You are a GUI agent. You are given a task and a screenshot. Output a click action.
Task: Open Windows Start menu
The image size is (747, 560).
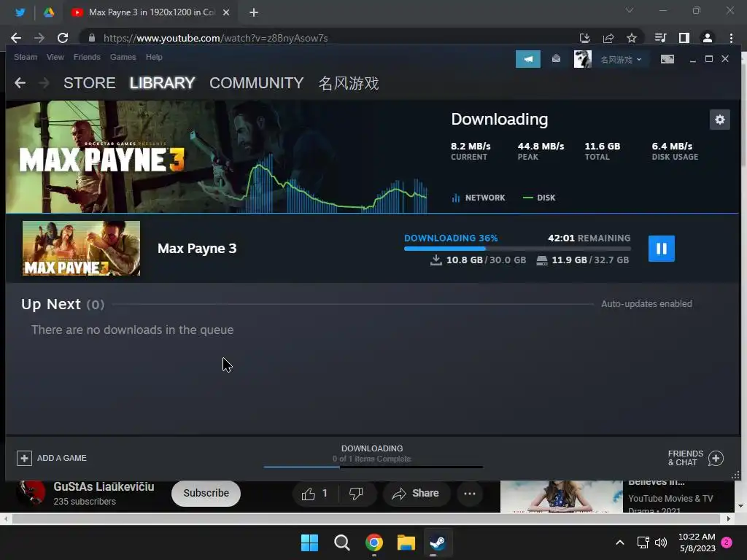[309, 542]
